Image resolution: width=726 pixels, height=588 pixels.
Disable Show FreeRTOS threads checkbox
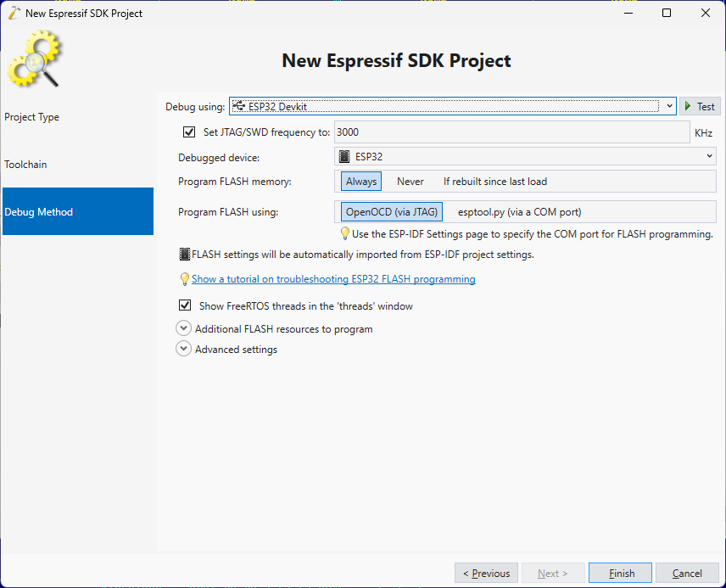[x=185, y=305]
